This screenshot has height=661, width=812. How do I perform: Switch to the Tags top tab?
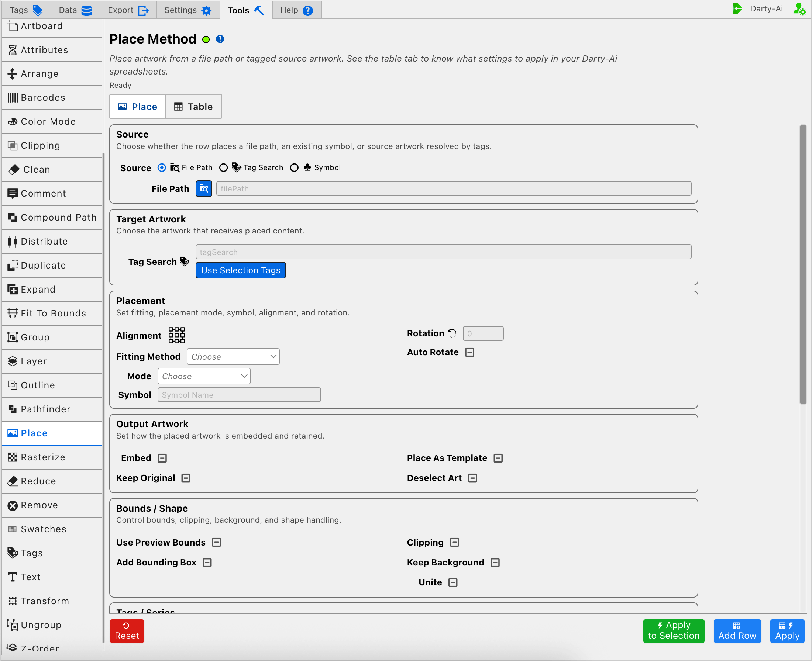[x=26, y=10]
